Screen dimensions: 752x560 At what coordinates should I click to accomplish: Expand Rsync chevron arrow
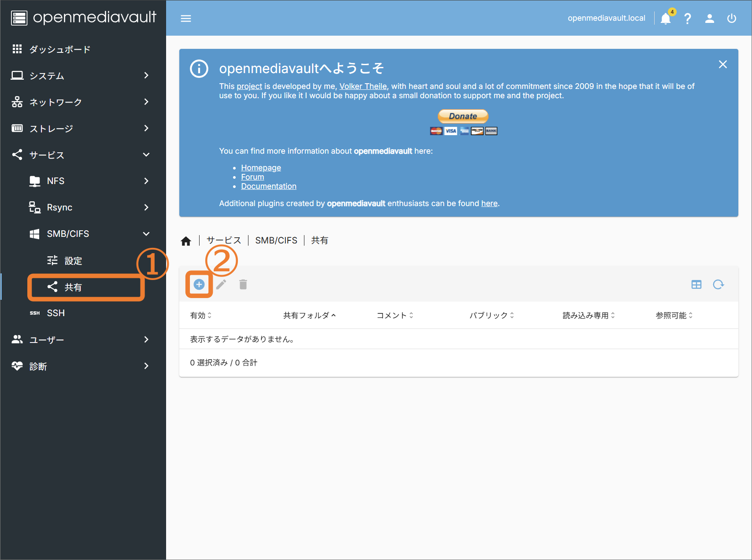(x=146, y=207)
